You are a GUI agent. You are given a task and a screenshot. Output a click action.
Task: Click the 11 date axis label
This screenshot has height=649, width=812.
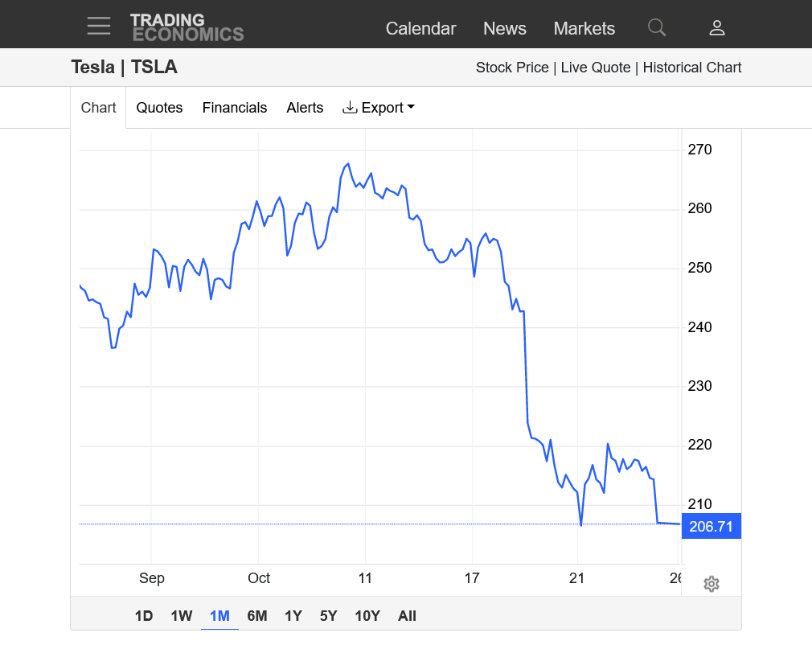coord(365,578)
